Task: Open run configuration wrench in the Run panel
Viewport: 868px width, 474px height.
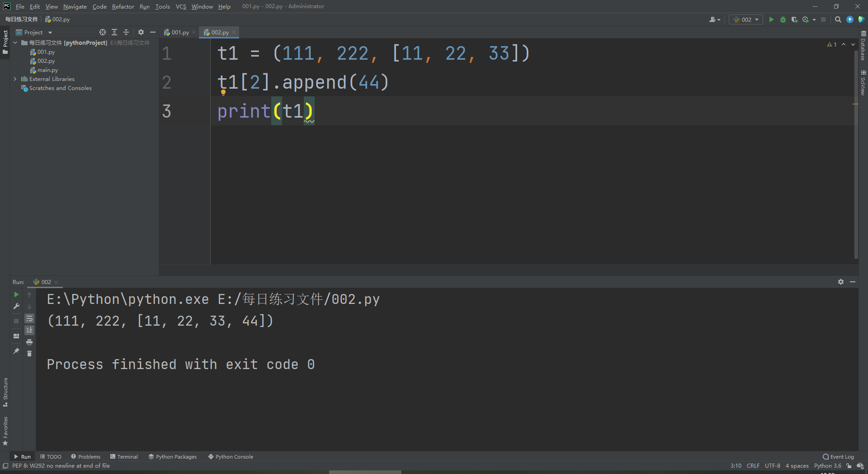Action: tap(16, 306)
